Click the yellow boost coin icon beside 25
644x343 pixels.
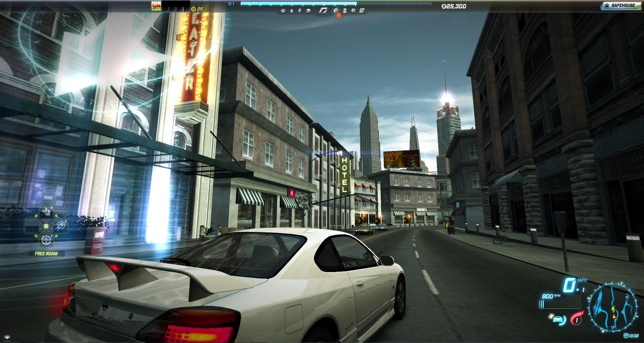point(194,9)
